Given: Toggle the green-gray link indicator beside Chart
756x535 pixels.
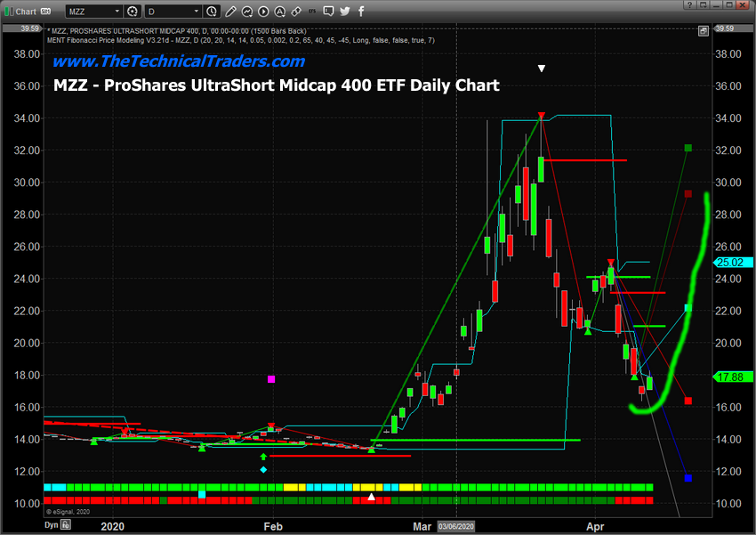Looking at the screenshot, I should pos(9,11).
